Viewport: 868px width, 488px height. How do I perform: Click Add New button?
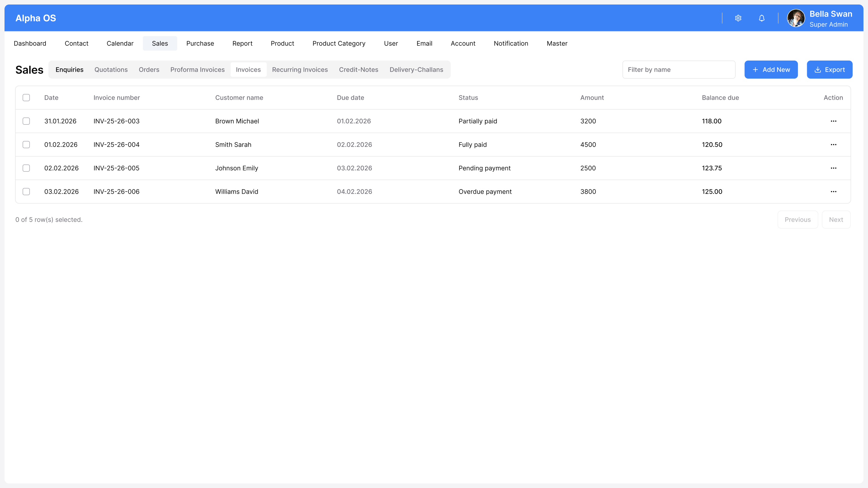[771, 70]
